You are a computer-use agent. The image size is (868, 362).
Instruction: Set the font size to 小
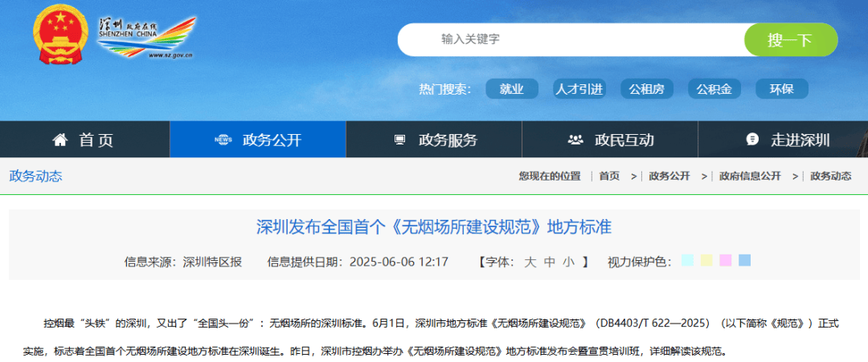568,262
